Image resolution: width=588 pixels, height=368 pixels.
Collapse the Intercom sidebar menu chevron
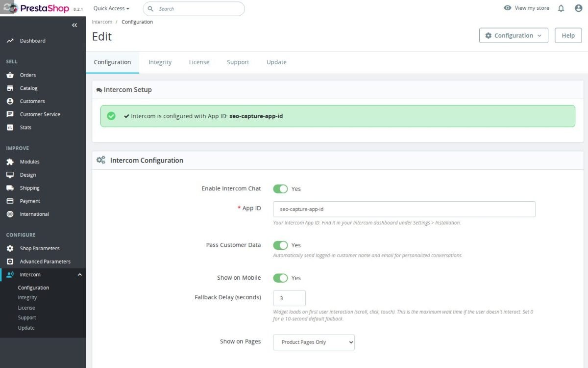(x=80, y=275)
